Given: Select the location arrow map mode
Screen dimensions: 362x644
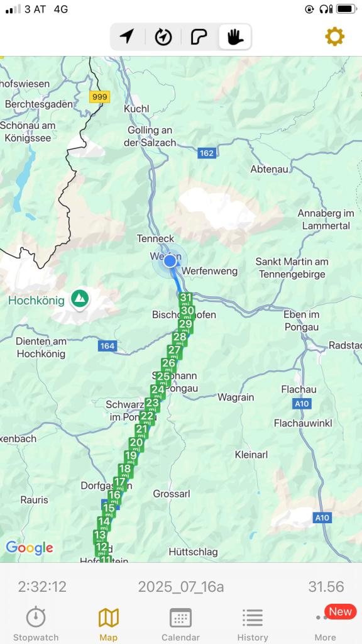Looking at the screenshot, I should click(x=127, y=37).
